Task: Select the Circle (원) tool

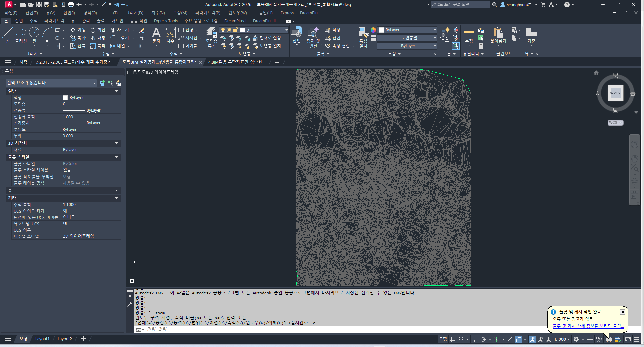Action: (x=34, y=35)
